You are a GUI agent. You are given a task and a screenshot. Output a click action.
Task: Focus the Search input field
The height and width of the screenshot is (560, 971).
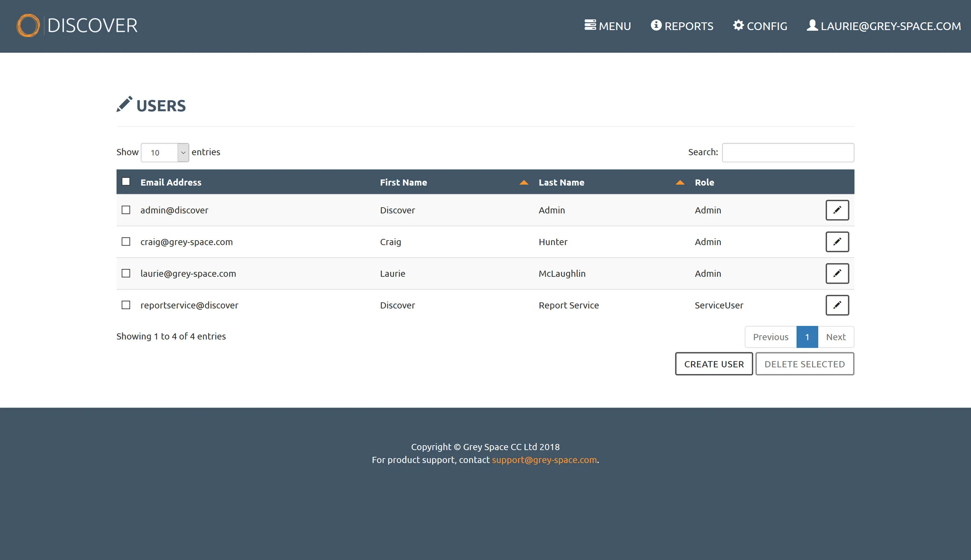pyautogui.click(x=788, y=153)
